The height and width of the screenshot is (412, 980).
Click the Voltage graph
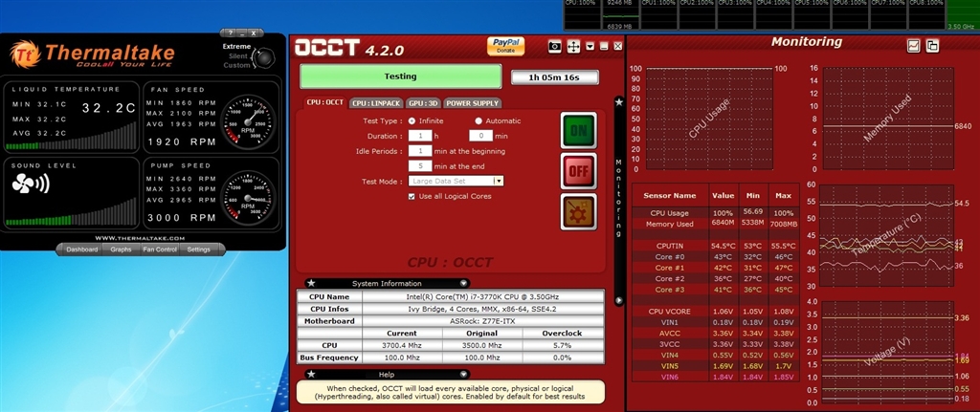point(888,352)
